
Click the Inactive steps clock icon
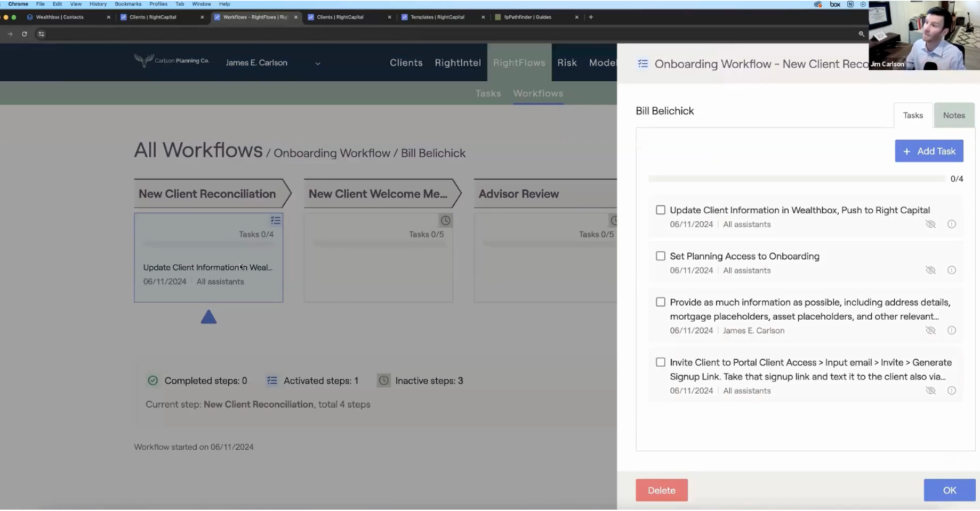pos(383,381)
